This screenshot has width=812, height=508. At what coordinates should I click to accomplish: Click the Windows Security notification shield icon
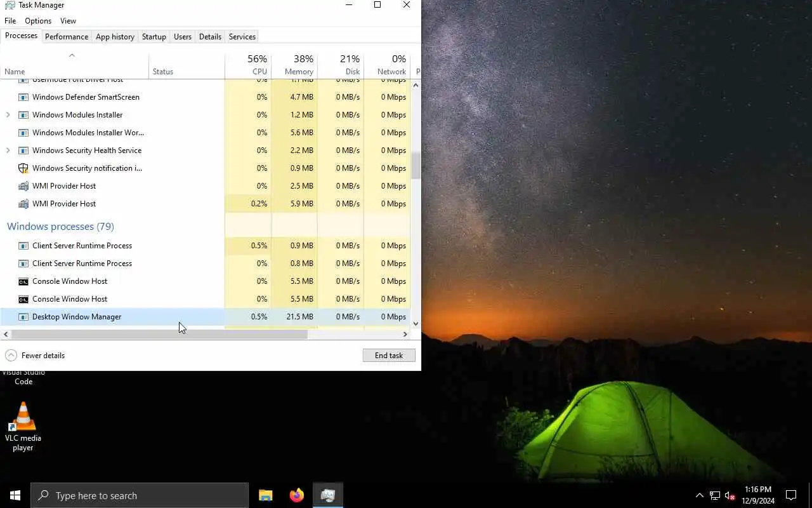pyautogui.click(x=23, y=168)
